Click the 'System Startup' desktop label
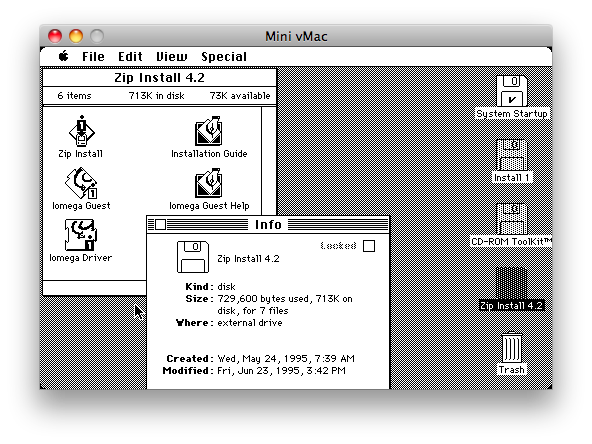 (512, 114)
